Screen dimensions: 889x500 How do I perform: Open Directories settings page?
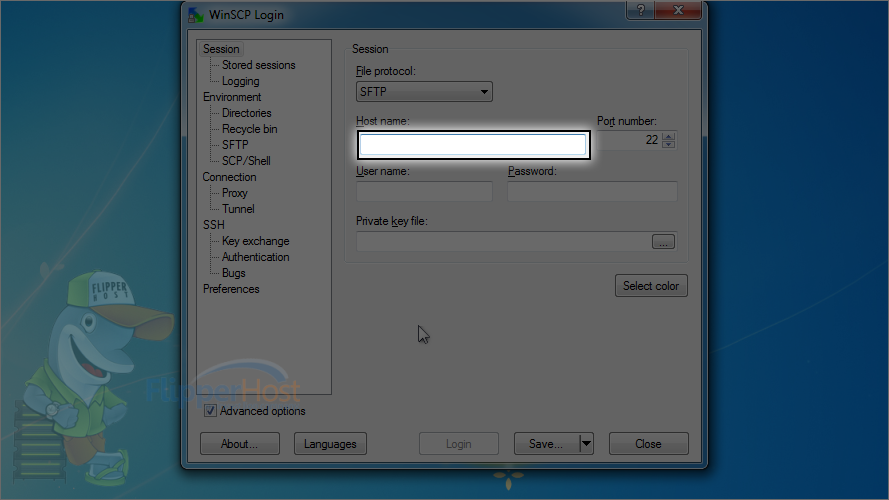tap(247, 113)
